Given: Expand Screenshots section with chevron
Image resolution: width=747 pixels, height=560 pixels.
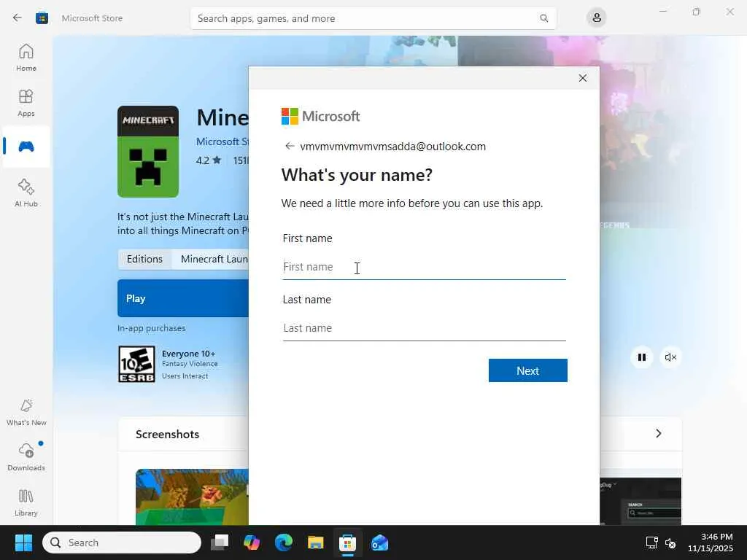Looking at the screenshot, I should point(659,433).
